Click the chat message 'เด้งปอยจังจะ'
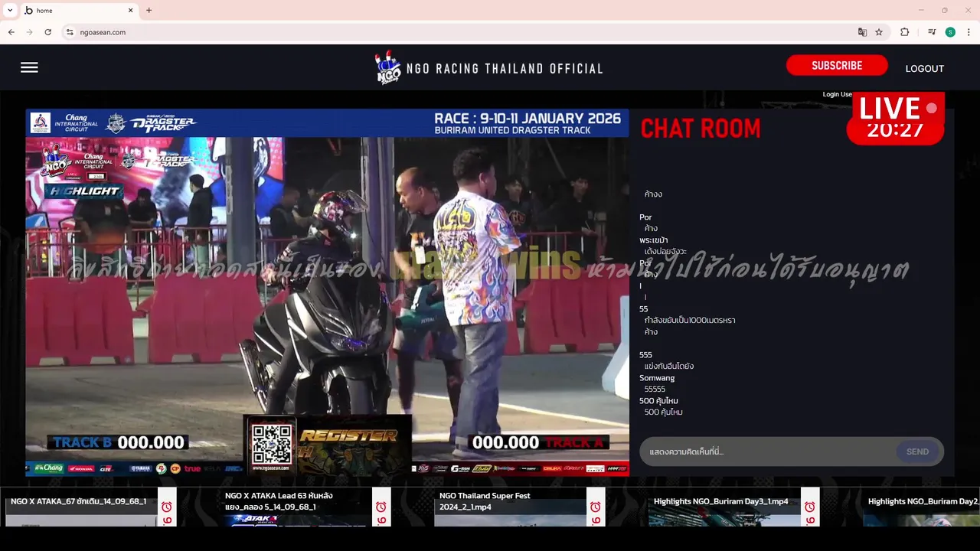Image resolution: width=980 pixels, height=551 pixels. click(665, 252)
